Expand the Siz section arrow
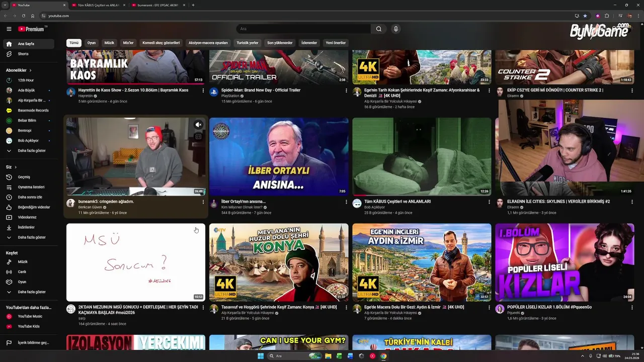Screen dimensions: 644x362 coord(16,167)
